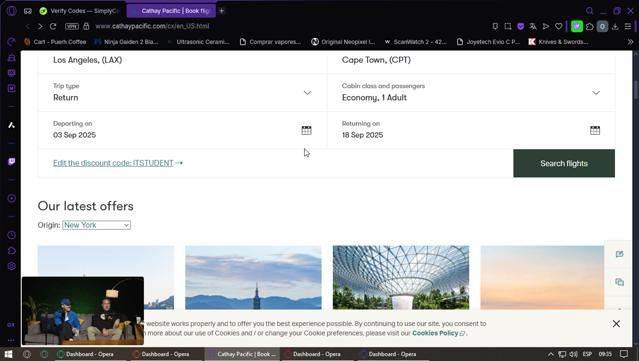Open Aria AI icon in sidebar
639x361 pixels.
point(11,125)
